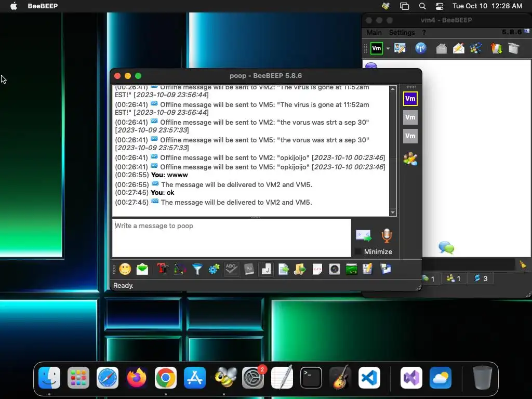532x399 pixels.
Task: Click the broom clear icon in vm4
Action: point(523,264)
